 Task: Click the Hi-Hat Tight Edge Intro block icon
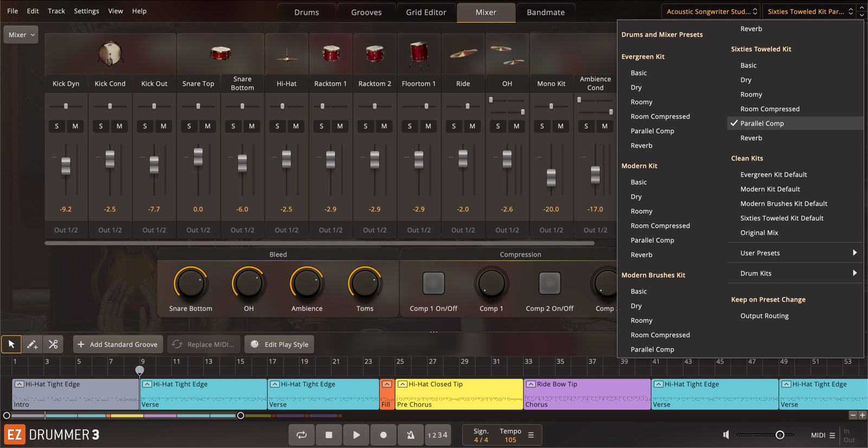pyautogui.click(x=19, y=384)
